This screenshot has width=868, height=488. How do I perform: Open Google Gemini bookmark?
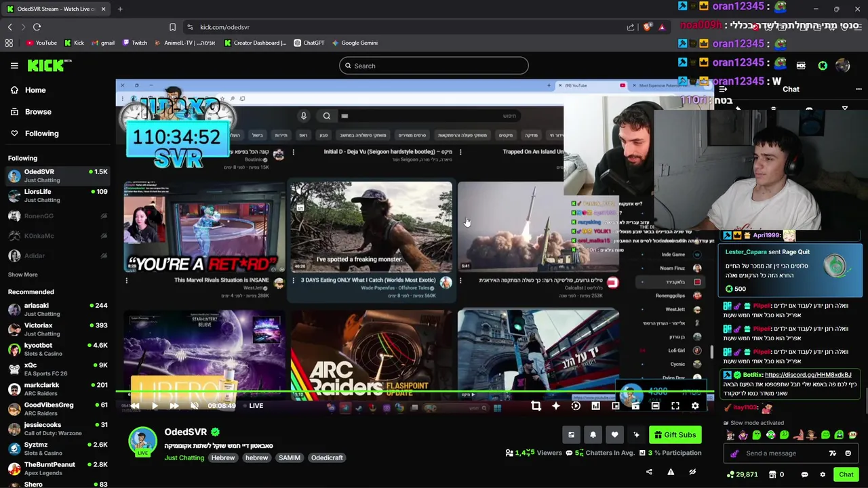tap(355, 43)
